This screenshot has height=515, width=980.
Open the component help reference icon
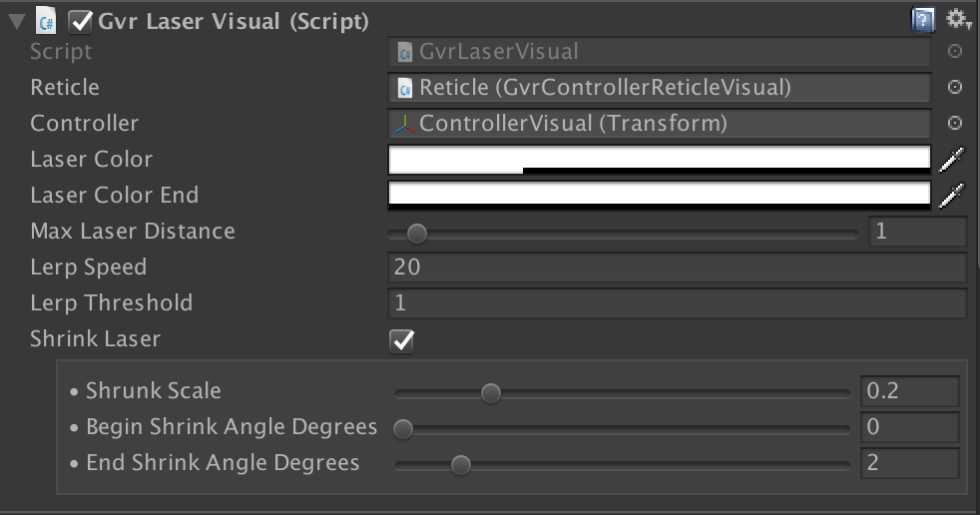[x=922, y=20]
